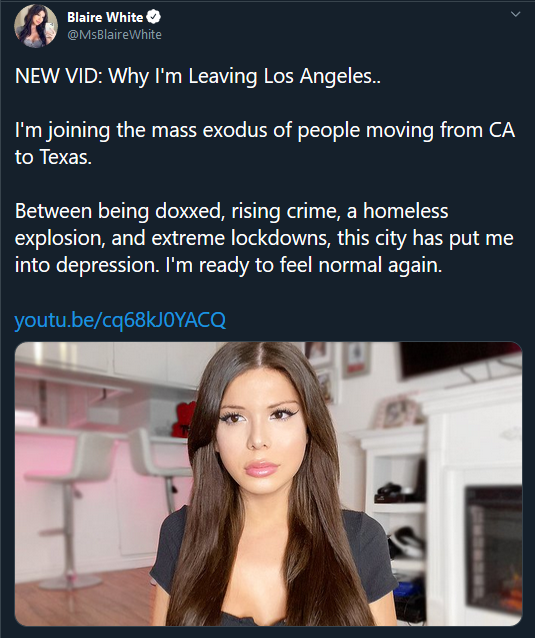Click the "Between being doxxed" paragraph
This screenshot has height=638, width=535.
pos(264,238)
